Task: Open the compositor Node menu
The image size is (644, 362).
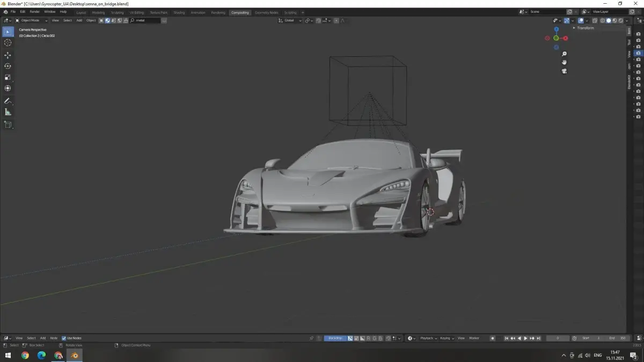Action: pos(54,338)
